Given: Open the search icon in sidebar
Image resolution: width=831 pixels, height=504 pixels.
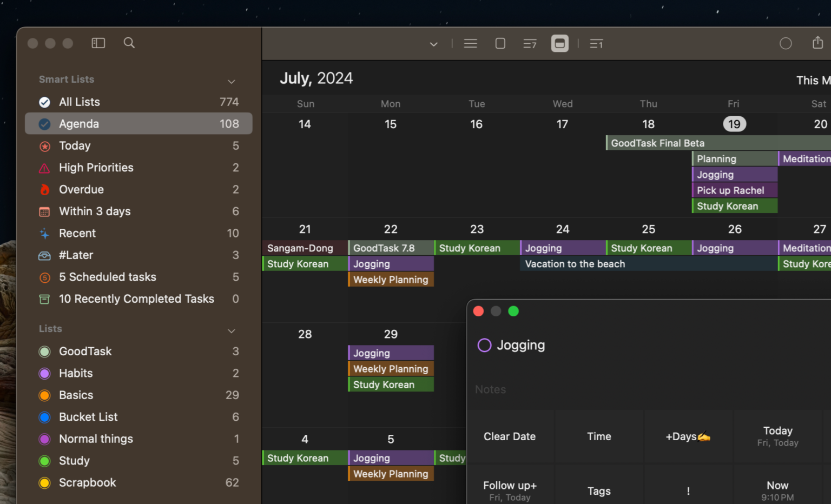Looking at the screenshot, I should 129,43.
